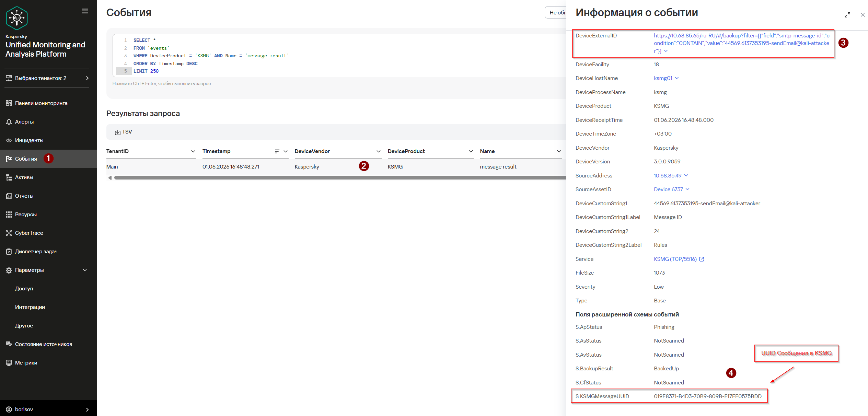Click the reports chart icon
This screenshot has height=416, width=868.
pos(9,196)
